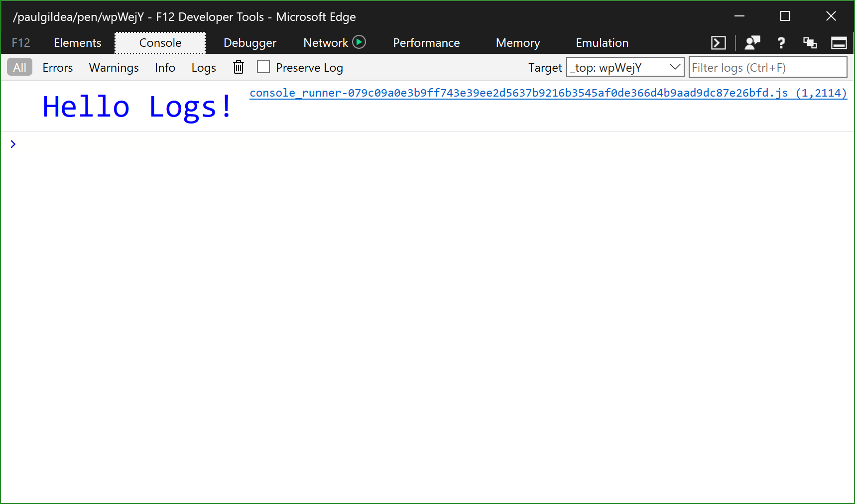Screen dimensions: 855x504
Task: Toggle the Warnings log filter
Action: click(114, 67)
